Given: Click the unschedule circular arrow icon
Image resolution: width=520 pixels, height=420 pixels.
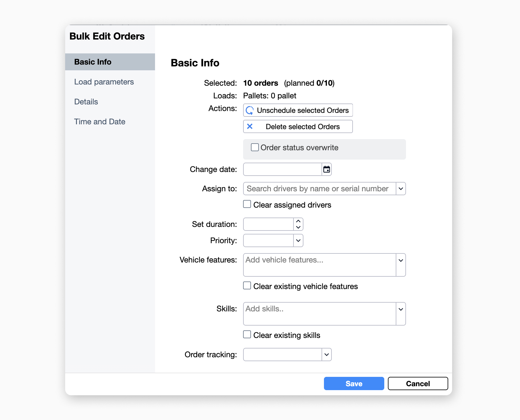Looking at the screenshot, I should [x=250, y=110].
